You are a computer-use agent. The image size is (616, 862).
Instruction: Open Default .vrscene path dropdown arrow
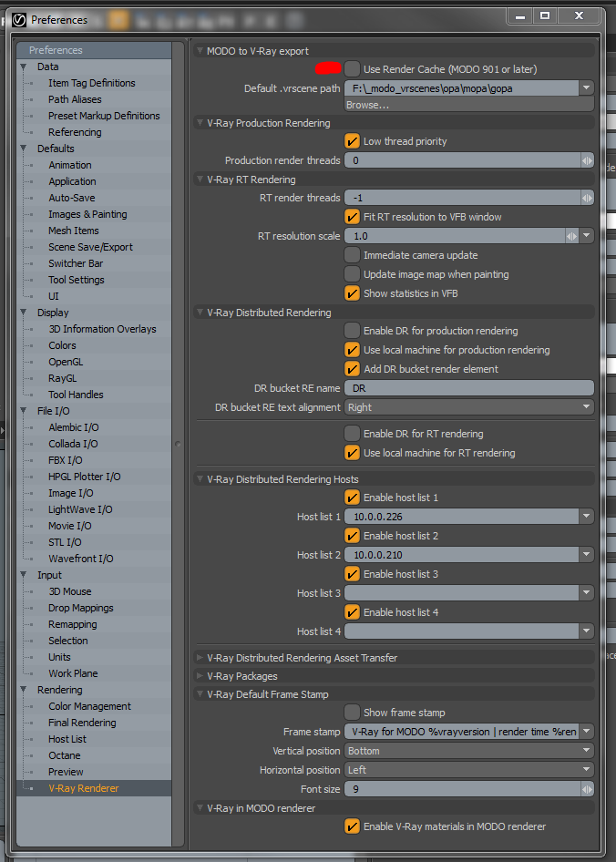586,88
